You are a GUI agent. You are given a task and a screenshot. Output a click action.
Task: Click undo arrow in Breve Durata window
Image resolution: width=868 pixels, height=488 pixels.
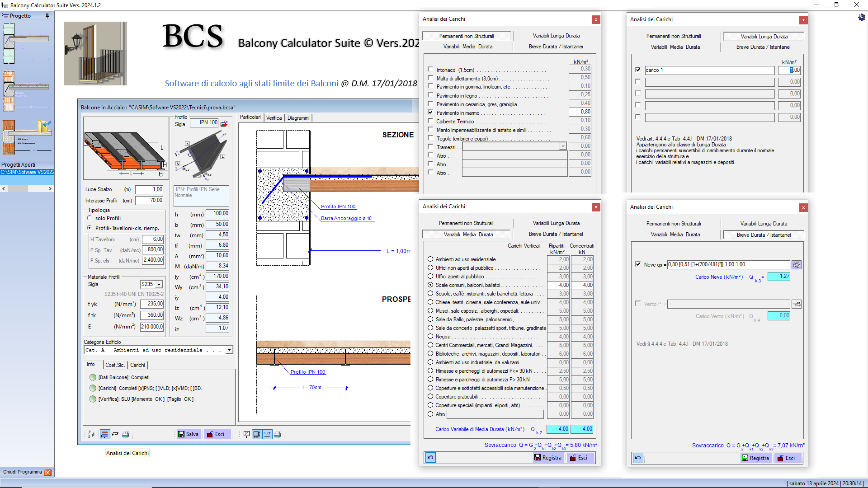(x=638, y=458)
